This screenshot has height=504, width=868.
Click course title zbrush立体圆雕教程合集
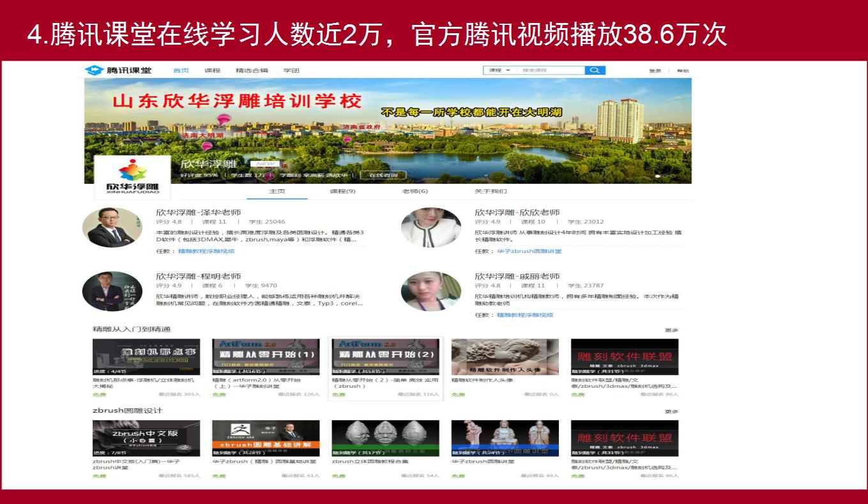click(x=370, y=462)
